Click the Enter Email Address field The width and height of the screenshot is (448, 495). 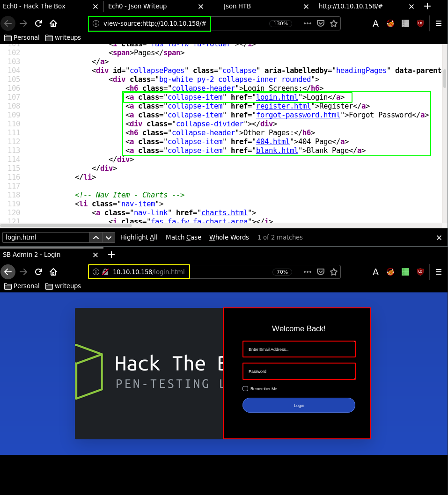[x=299, y=349]
